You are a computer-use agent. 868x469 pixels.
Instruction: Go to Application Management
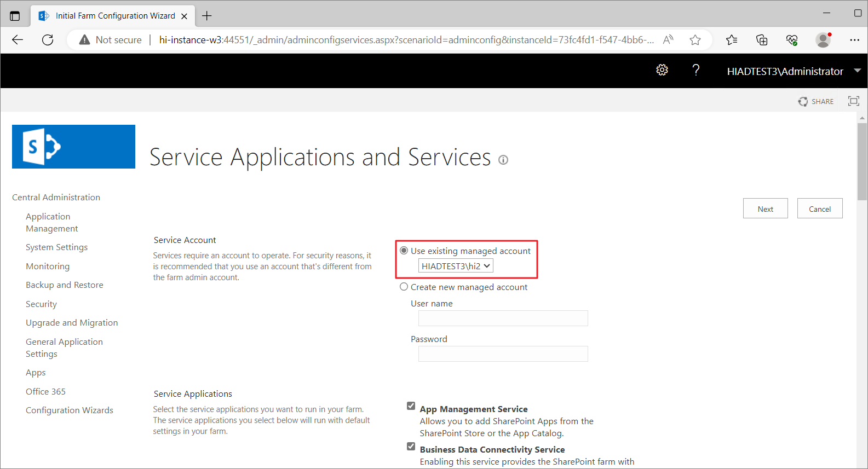pyautogui.click(x=52, y=222)
